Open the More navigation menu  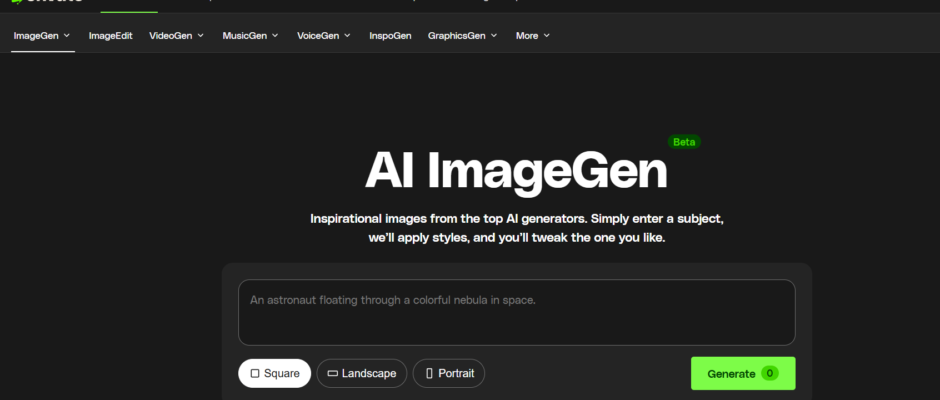pos(532,36)
